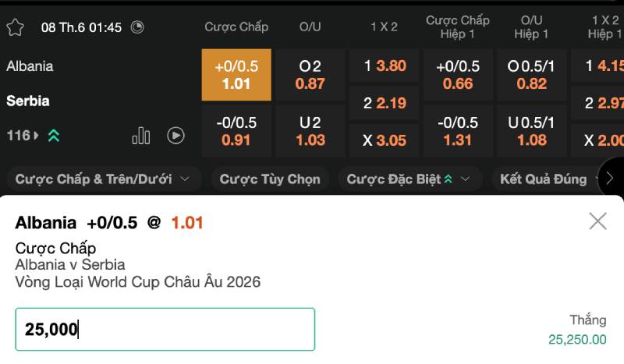Select first-half -0/0.5 odds 1.31

click(458, 131)
